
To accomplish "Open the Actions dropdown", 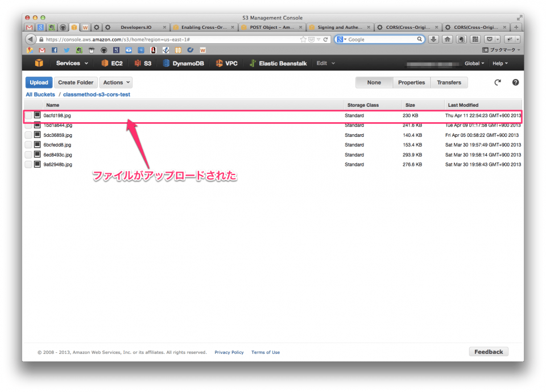I will (x=116, y=82).
